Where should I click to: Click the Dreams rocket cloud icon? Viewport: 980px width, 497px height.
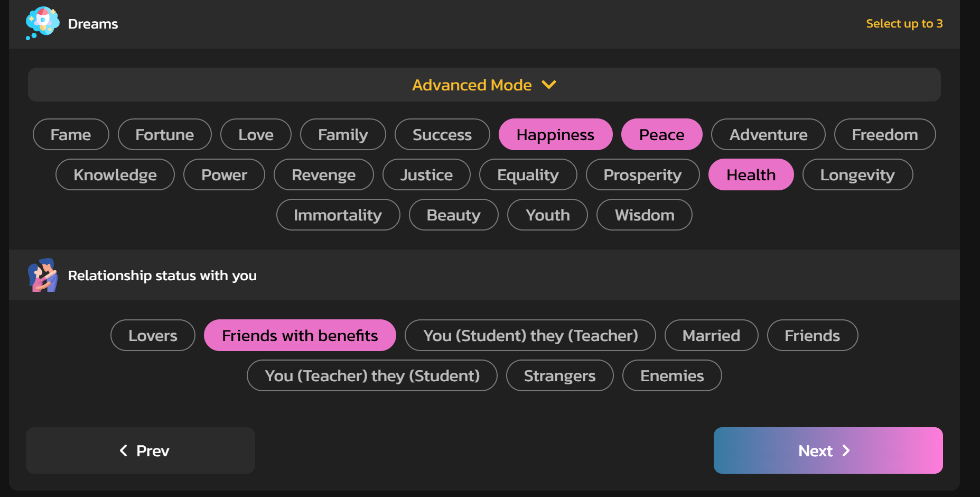[42, 23]
